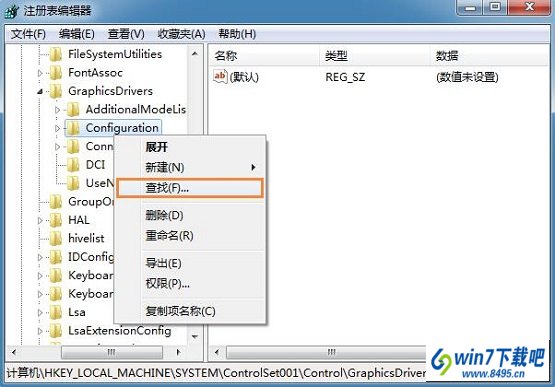Choose 导出(E) in context menu
The width and height of the screenshot is (555, 387).
pyautogui.click(x=191, y=263)
